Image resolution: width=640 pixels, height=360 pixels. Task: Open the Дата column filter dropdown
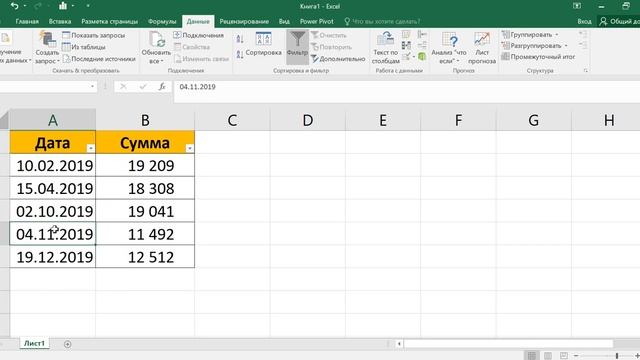pos(91,148)
